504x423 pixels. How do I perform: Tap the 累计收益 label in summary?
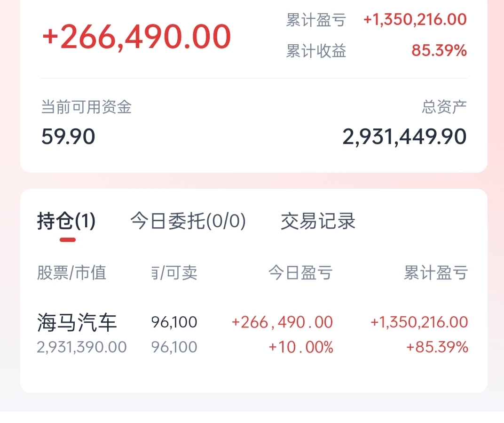(x=316, y=51)
